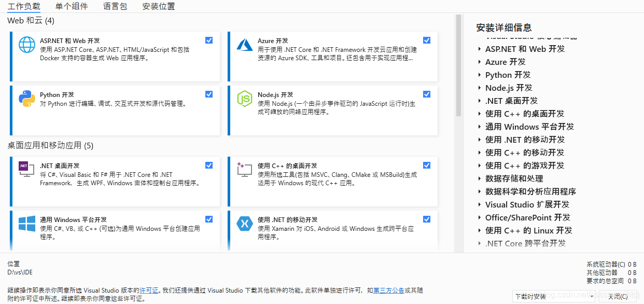Open the 语言包 tab
Image resolution: width=644 pixels, height=304 pixels.
coord(115,6)
